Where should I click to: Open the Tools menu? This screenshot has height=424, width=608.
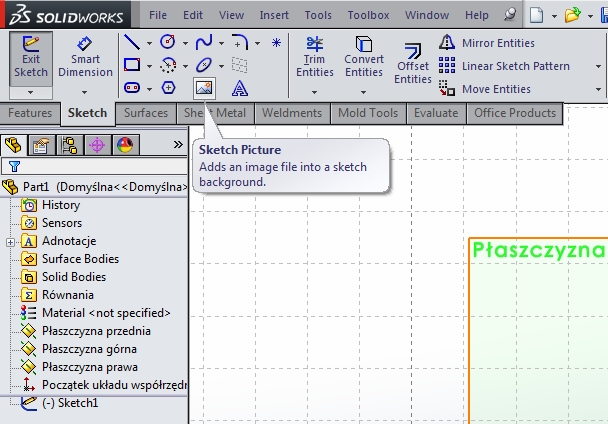click(318, 15)
